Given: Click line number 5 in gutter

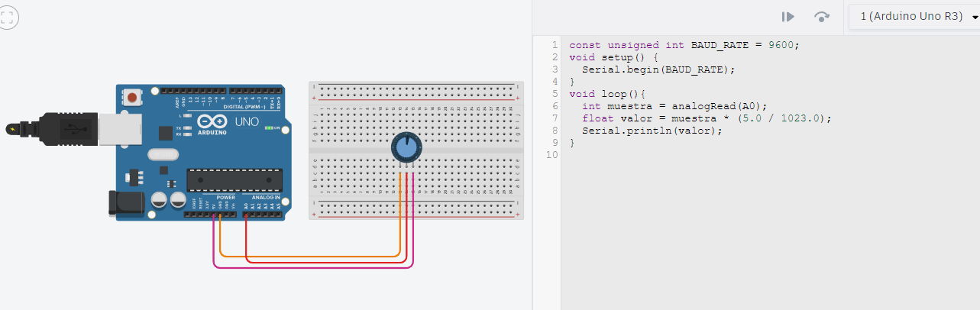Looking at the screenshot, I should point(554,94).
